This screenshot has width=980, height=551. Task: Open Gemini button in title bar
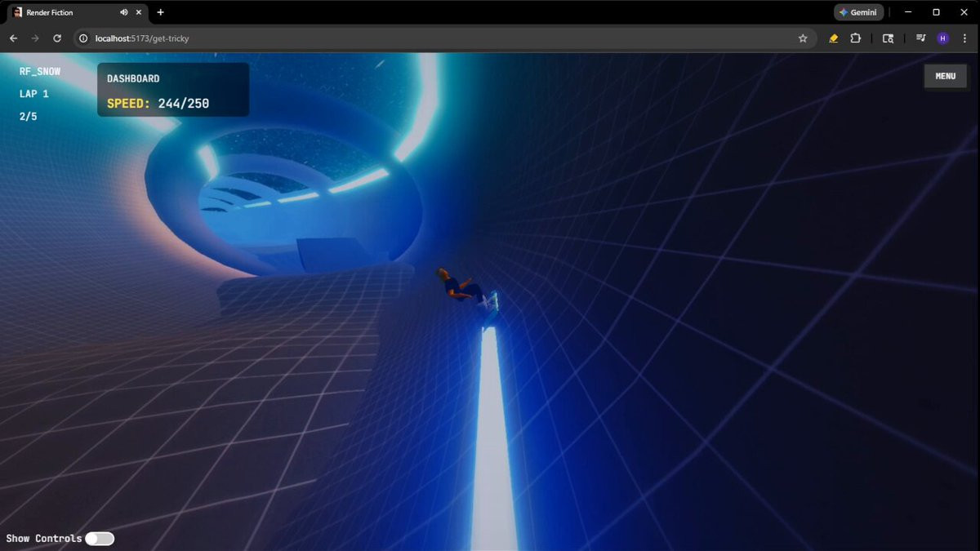[858, 12]
